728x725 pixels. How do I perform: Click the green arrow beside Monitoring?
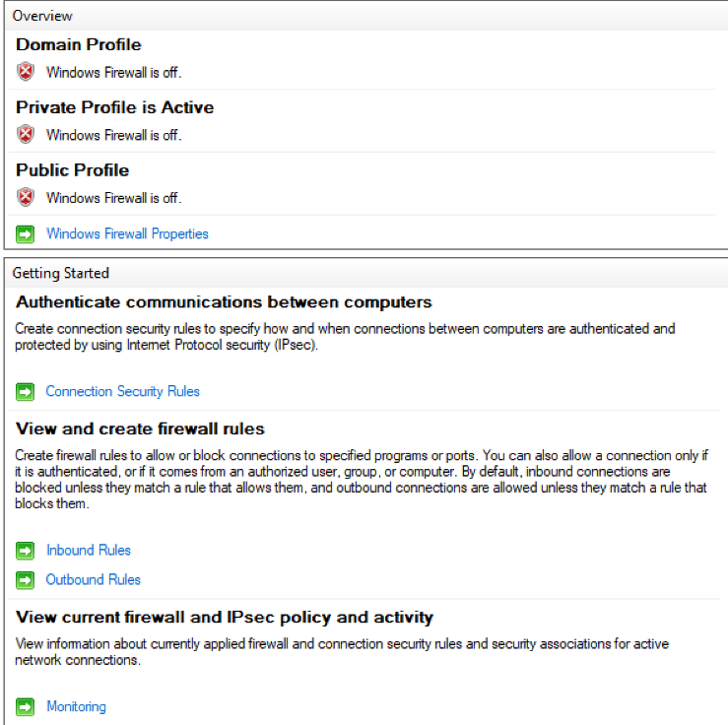click(x=26, y=706)
